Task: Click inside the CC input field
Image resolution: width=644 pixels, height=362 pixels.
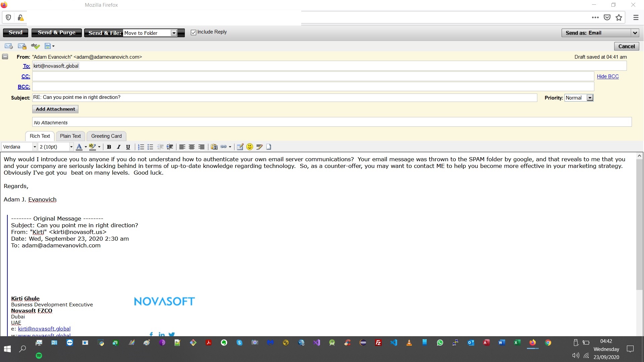Action: [x=313, y=76]
